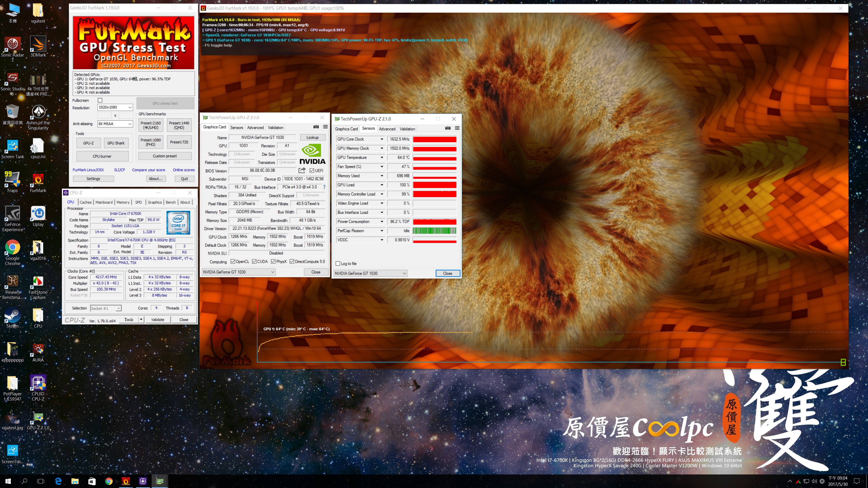
Task: Open File Explorer from the taskbar
Action: (75, 481)
